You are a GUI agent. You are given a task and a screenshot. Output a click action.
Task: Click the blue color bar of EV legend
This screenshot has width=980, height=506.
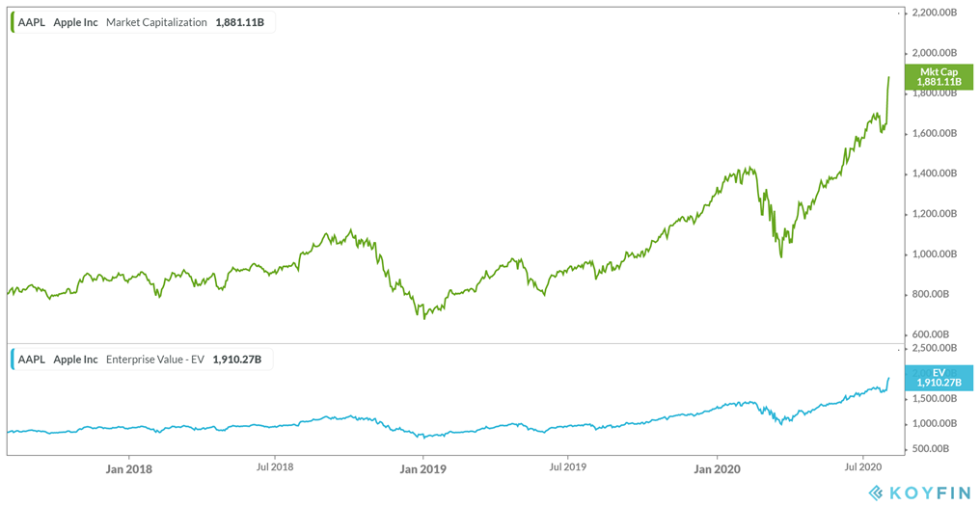(x=13, y=360)
